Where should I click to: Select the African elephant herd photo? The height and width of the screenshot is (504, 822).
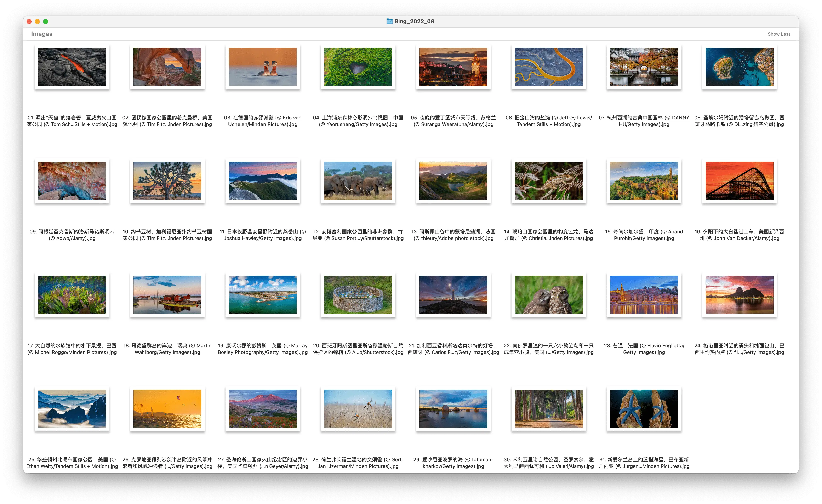point(358,181)
